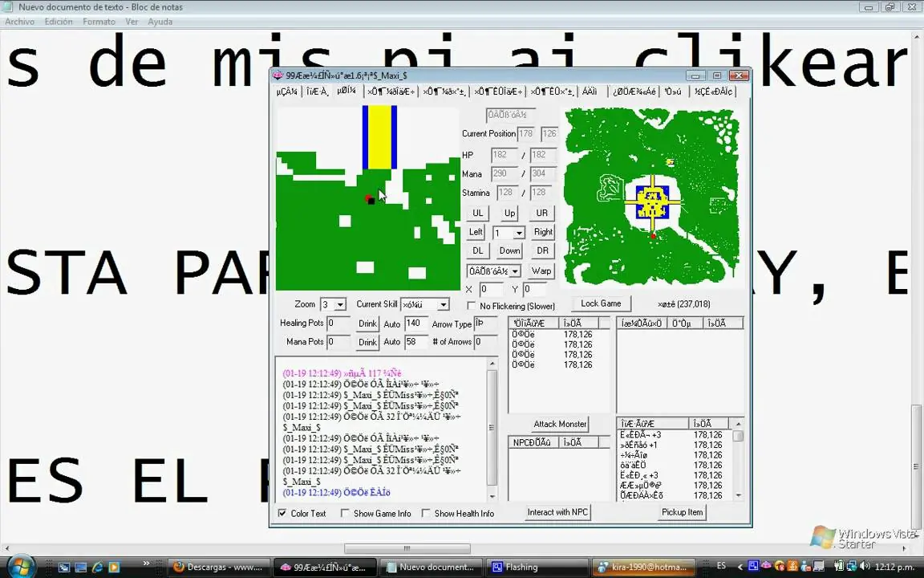Click Notepad horizontal scrollbar thumb

(x=407, y=548)
